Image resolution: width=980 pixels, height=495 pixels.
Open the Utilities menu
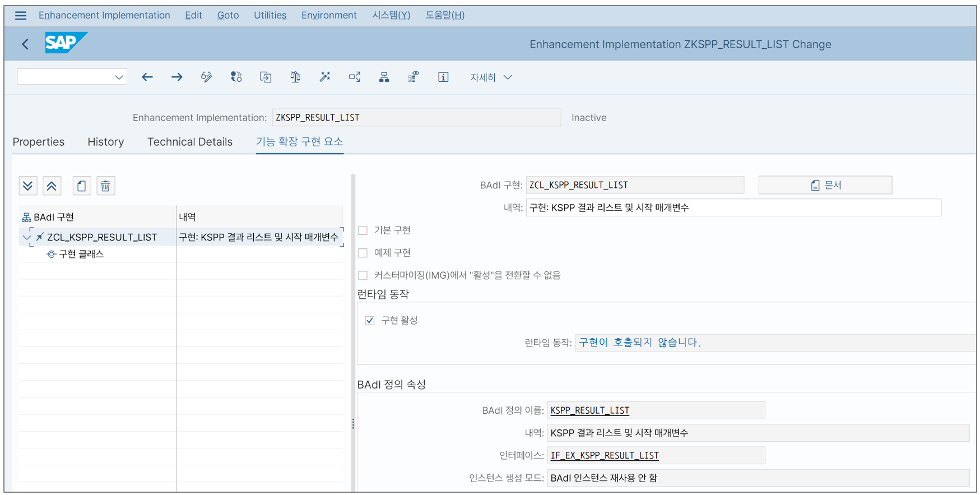tap(270, 16)
